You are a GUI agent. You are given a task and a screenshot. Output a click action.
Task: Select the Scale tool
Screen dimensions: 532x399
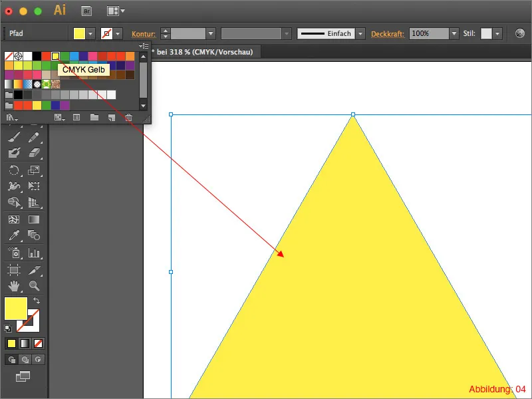pos(34,170)
